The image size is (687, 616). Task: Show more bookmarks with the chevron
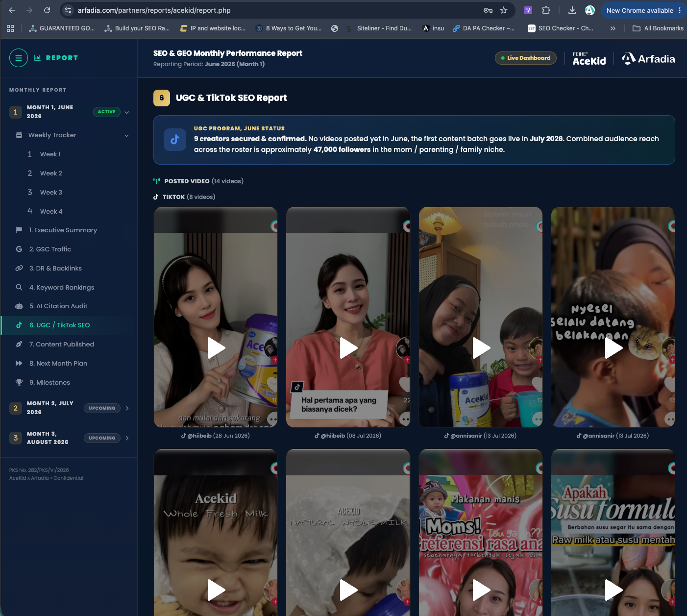613,28
